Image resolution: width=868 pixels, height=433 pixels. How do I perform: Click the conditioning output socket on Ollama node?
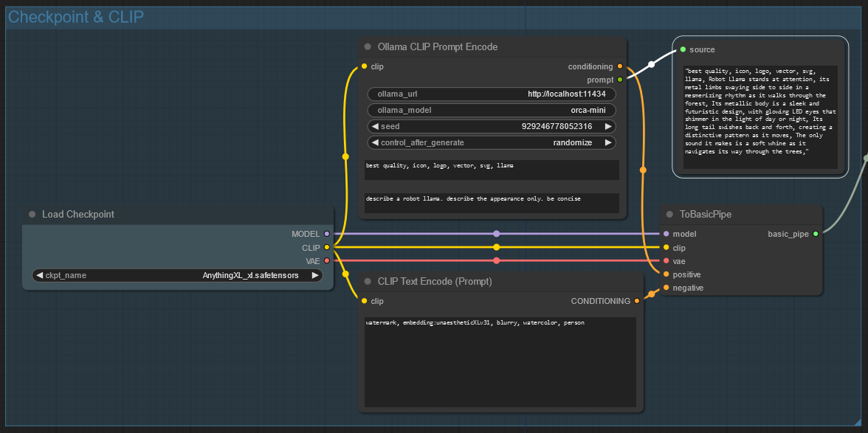coord(619,66)
